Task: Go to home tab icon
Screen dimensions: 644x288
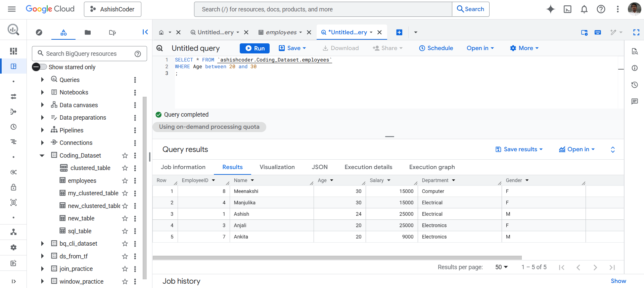Action: coord(161,32)
